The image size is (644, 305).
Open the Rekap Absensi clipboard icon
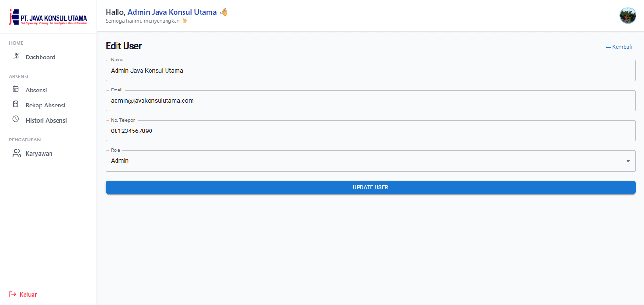(x=16, y=105)
